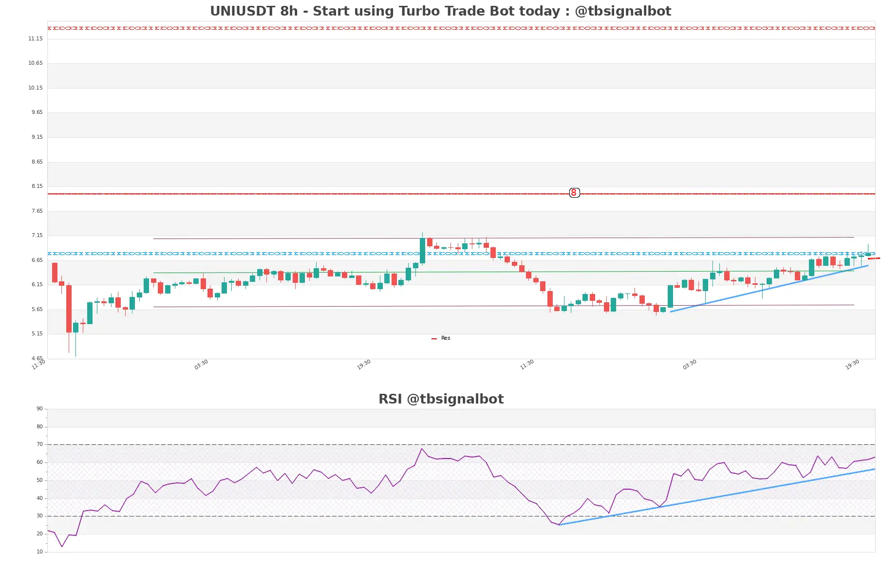Click the 8.15 price axis label
This screenshot has height=588, width=882.
(37, 186)
